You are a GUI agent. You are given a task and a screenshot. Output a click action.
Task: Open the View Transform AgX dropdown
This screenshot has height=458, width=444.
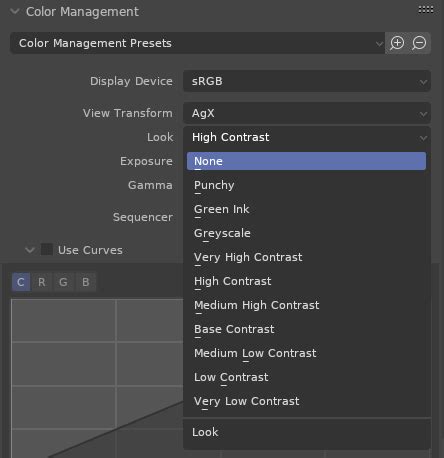pyautogui.click(x=307, y=113)
